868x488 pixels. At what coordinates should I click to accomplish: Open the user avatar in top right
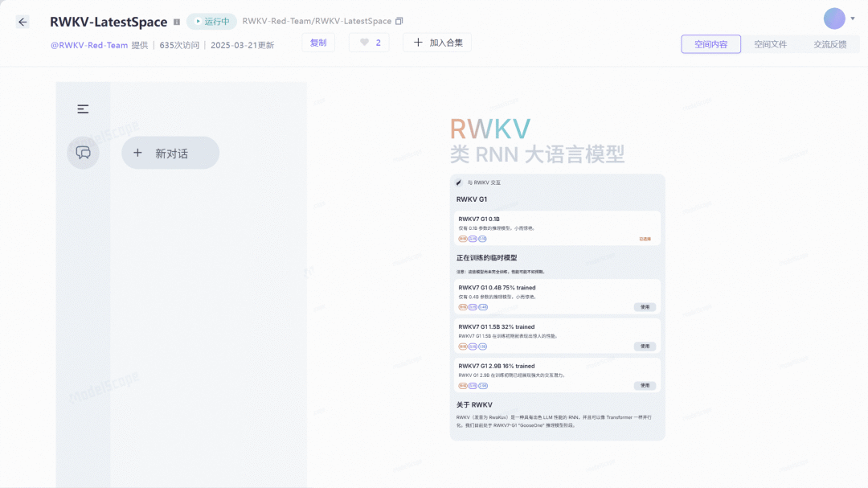(x=834, y=18)
